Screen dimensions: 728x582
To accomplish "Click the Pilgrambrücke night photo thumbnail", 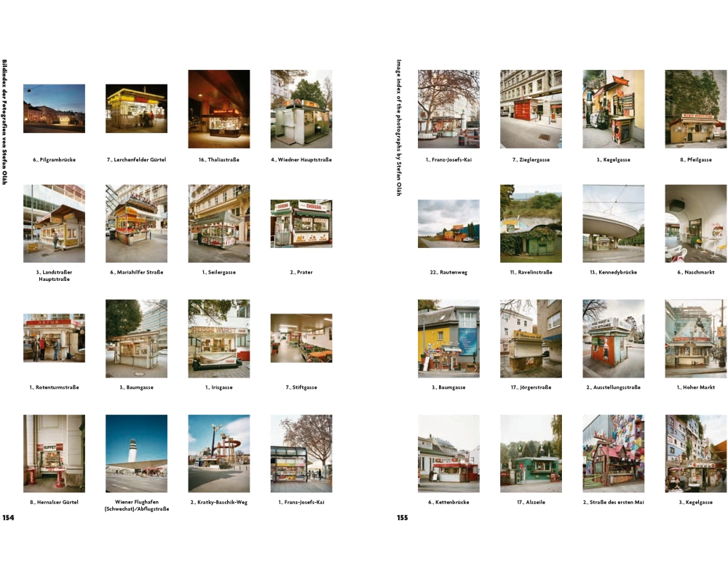I will coord(54,108).
